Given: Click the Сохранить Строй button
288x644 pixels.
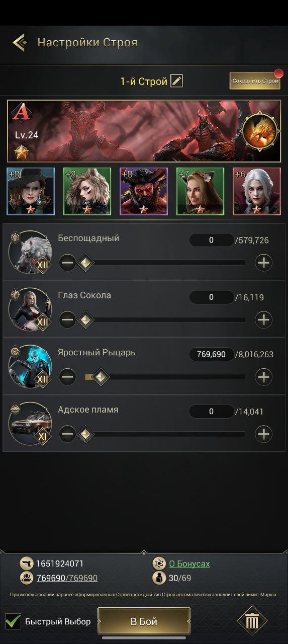Looking at the screenshot, I should click(x=255, y=80).
